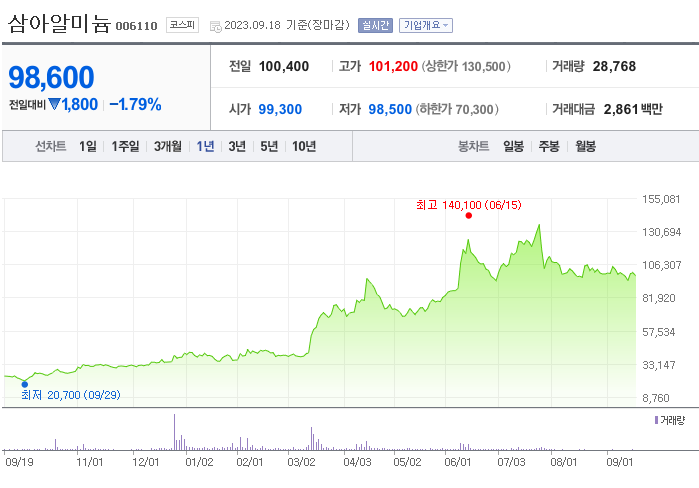
Task: Click the 2023.09.18 기준(장마감) date text
Action: pos(287,25)
